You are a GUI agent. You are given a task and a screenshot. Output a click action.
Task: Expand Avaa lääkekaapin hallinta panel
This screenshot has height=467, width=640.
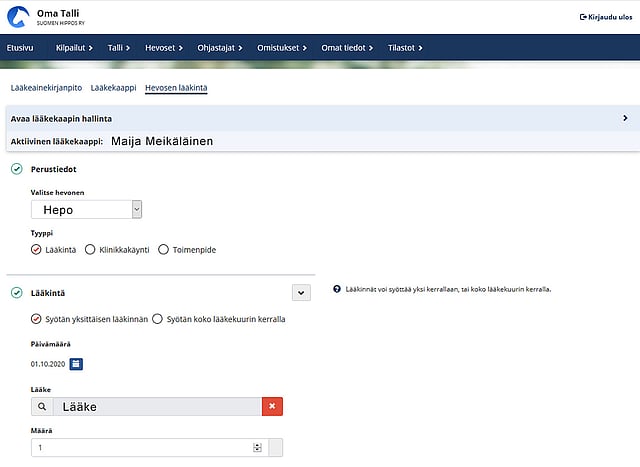pyautogui.click(x=624, y=118)
